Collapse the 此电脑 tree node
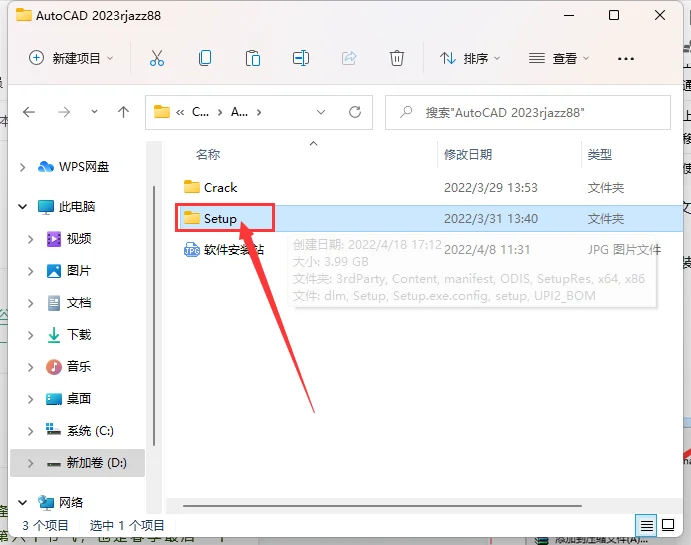 click(x=22, y=206)
